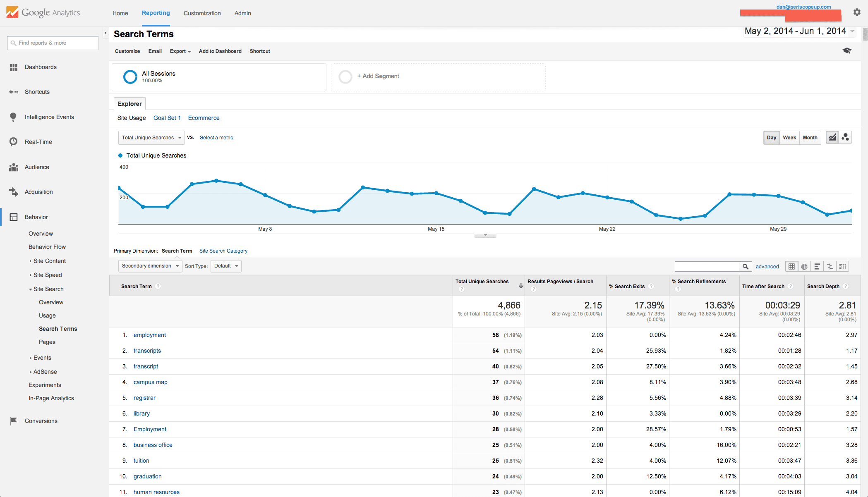Image resolution: width=868 pixels, height=497 pixels.
Task: Click the Dashboards sidebar icon
Action: tap(14, 67)
